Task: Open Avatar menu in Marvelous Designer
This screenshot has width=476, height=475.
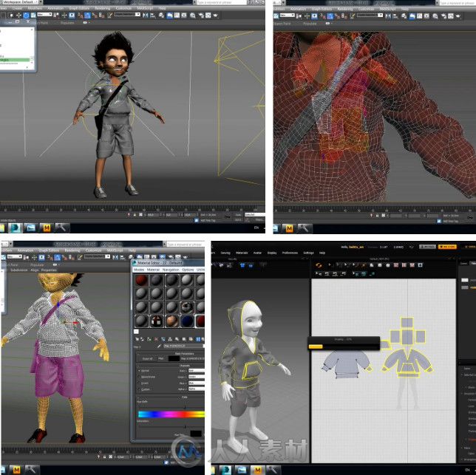Action: coord(257,253)
